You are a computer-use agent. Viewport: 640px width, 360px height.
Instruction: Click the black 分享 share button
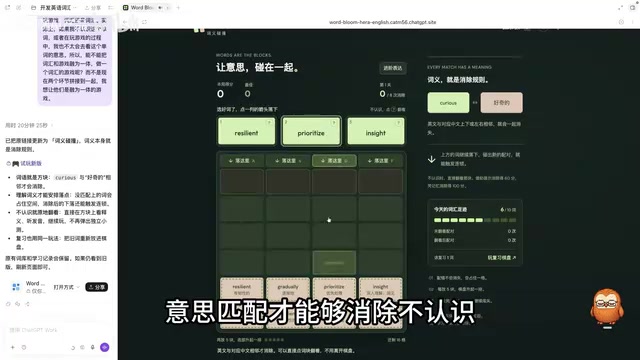coord(96,287)
